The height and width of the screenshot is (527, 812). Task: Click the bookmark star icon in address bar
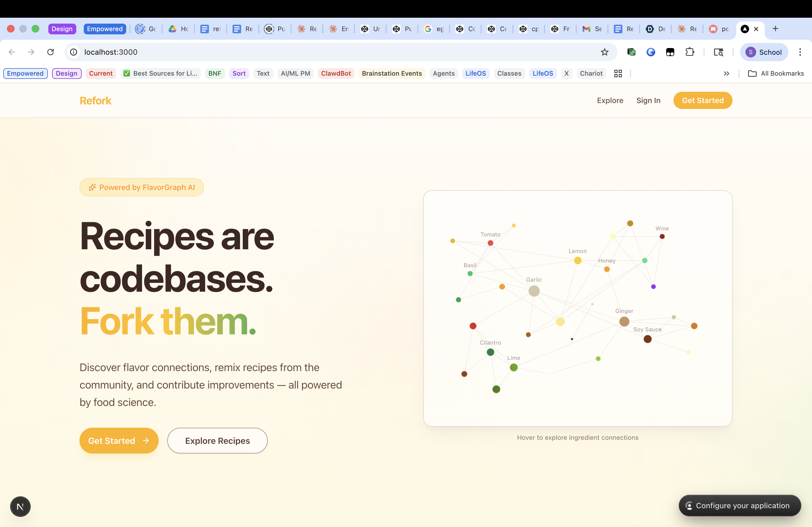pos(604,52)
